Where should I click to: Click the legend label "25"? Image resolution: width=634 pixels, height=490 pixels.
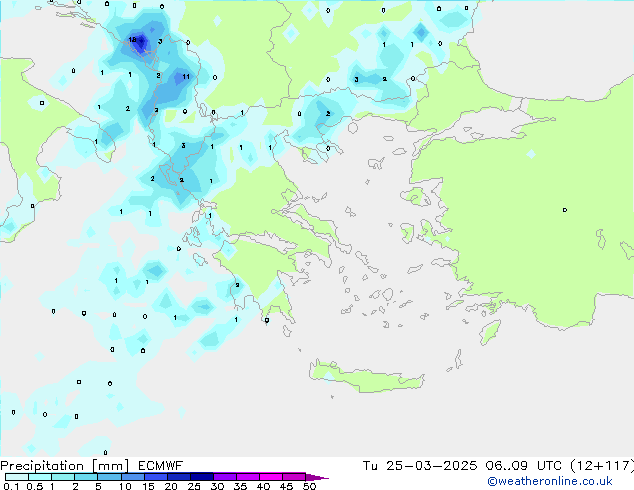coord(194,486)
